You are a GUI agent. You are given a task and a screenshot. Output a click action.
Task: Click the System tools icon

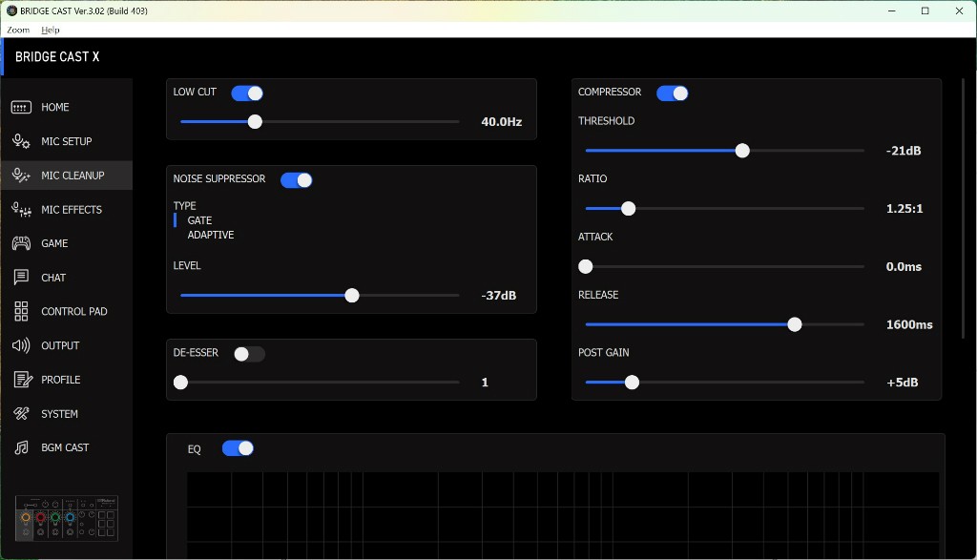pyautogui.click(x=21, y=414)
